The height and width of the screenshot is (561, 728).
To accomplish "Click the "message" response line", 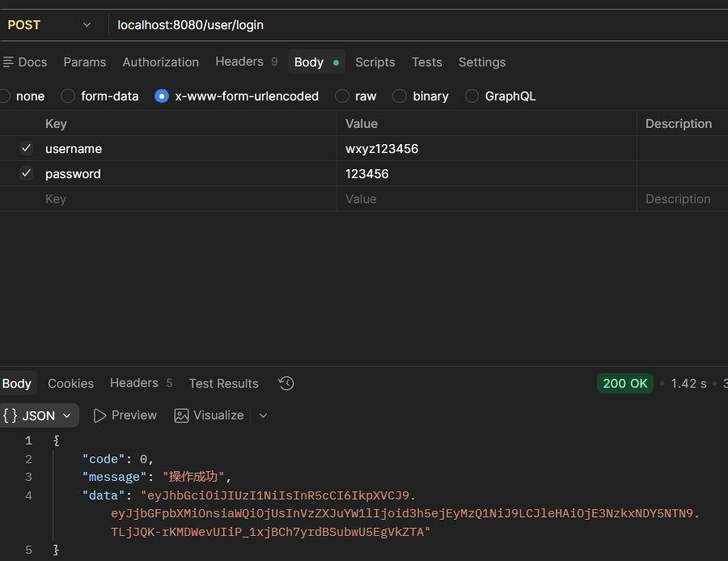I will click(x=157, y=477).
